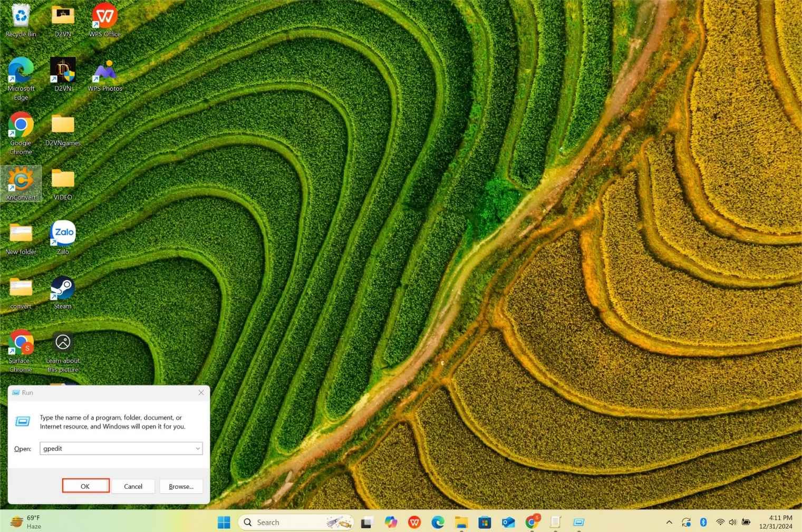Viewport: 802px width, 532px height.
Task: Cancel the Run dialog
Action: (133, 486)
